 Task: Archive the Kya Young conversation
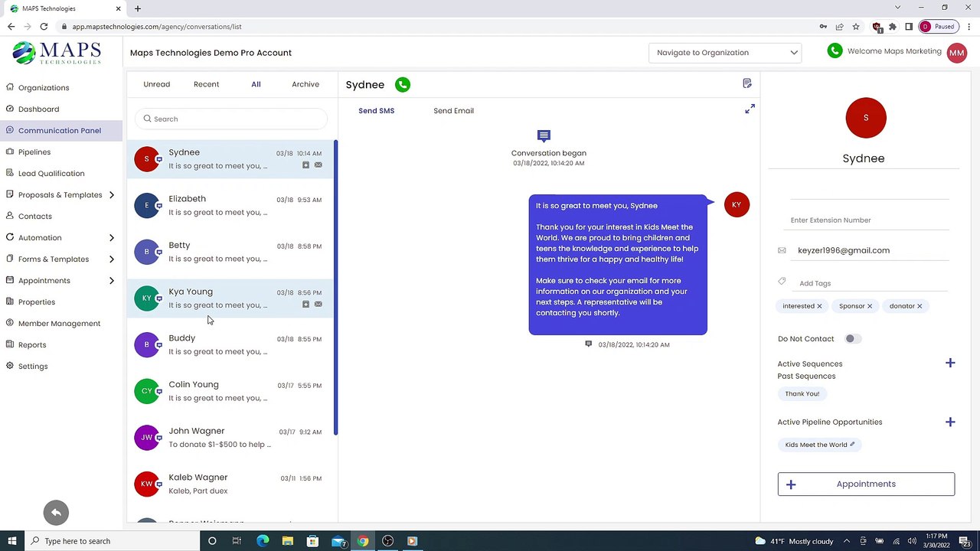305,305
